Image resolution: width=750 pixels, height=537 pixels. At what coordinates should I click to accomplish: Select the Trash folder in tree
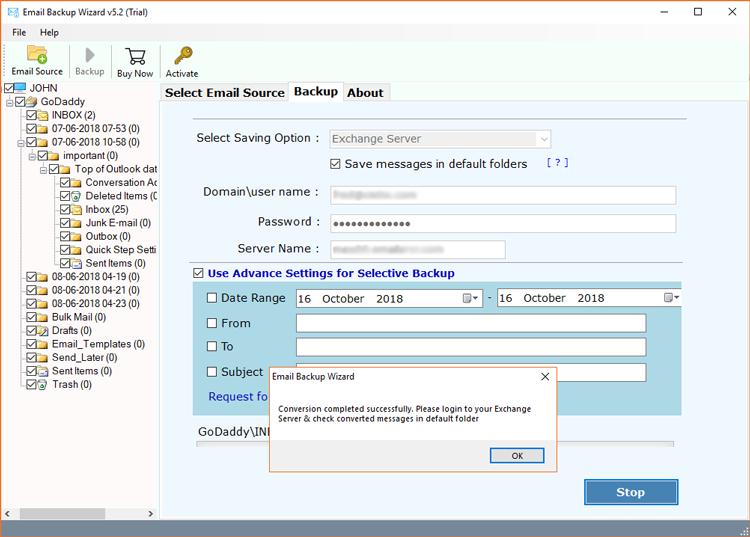(x=64, y=385)
